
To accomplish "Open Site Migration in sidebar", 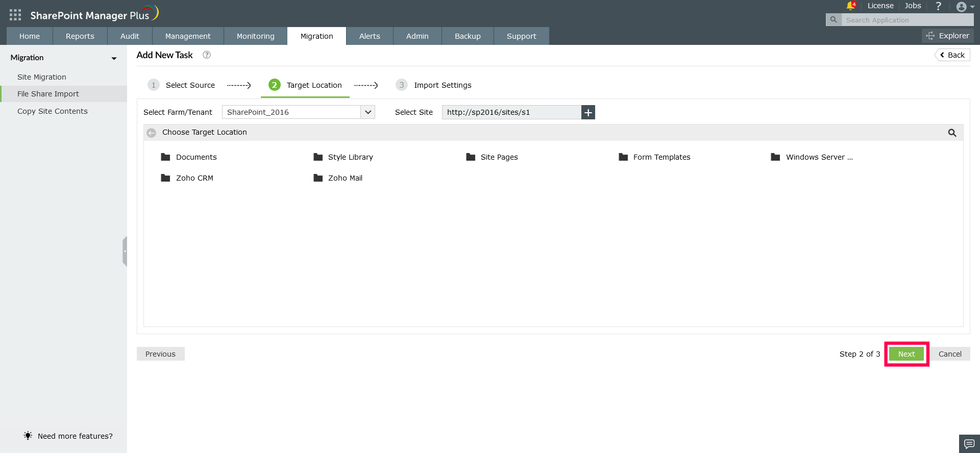I will (x=42, y=77).
